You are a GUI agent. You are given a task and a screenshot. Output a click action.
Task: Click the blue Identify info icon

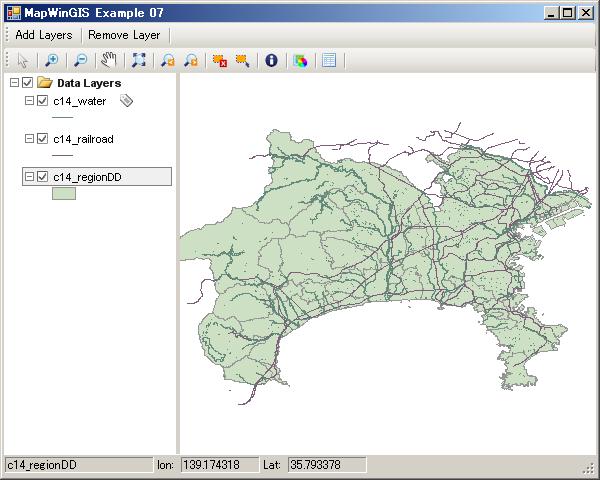(270, 60)
